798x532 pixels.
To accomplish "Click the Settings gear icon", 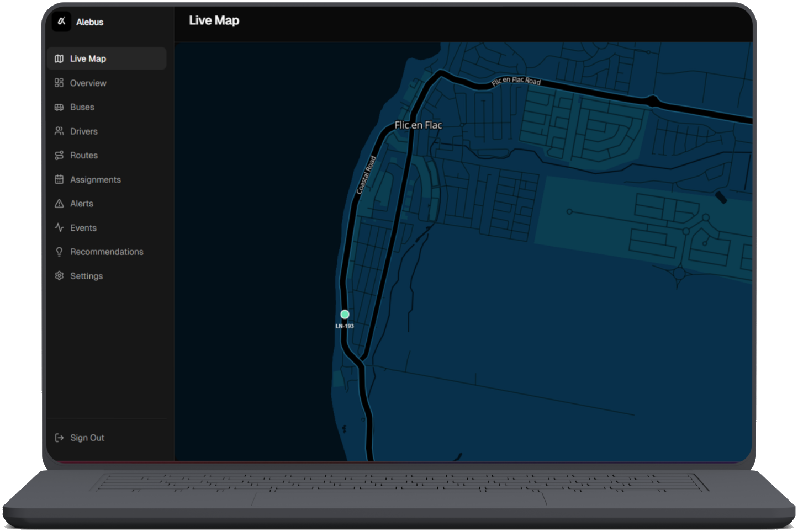I will 59,276.
